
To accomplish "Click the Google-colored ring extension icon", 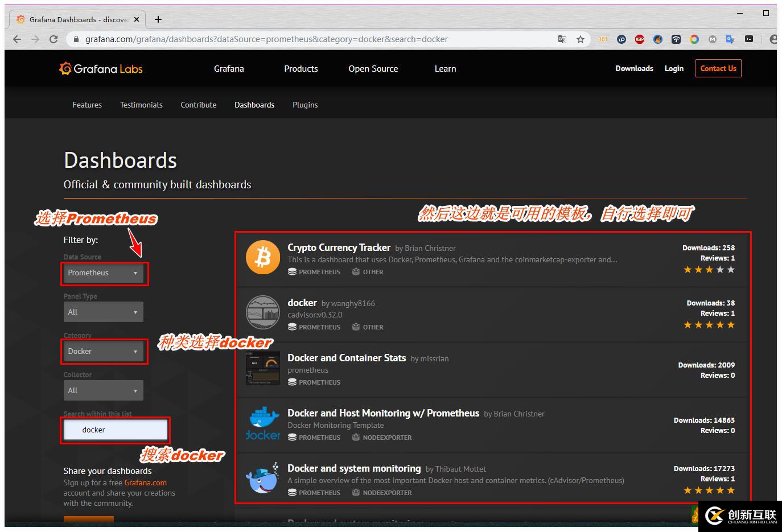I will point(694,39).
